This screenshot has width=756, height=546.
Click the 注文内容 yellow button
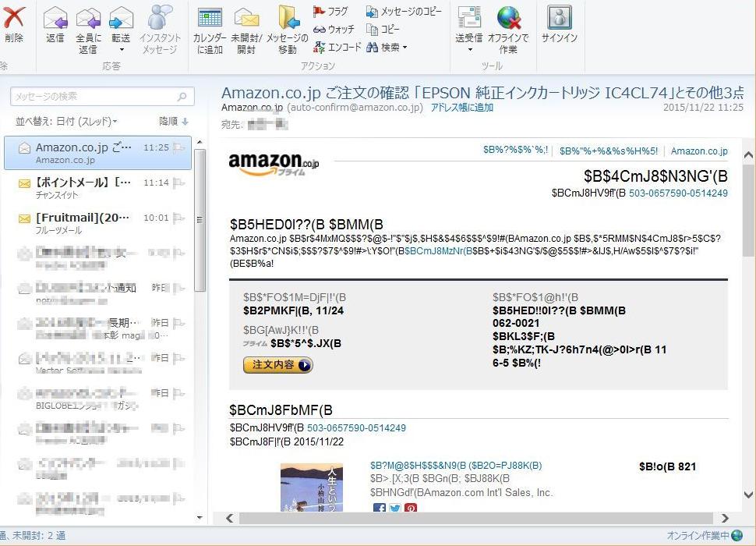click(x=277, y=364)
